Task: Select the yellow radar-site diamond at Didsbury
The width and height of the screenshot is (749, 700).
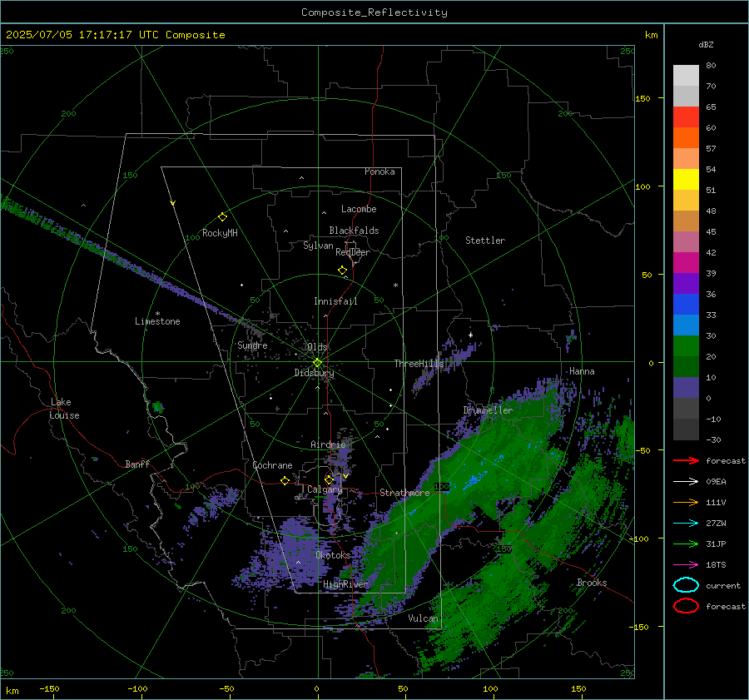Action: pos(317,363)
